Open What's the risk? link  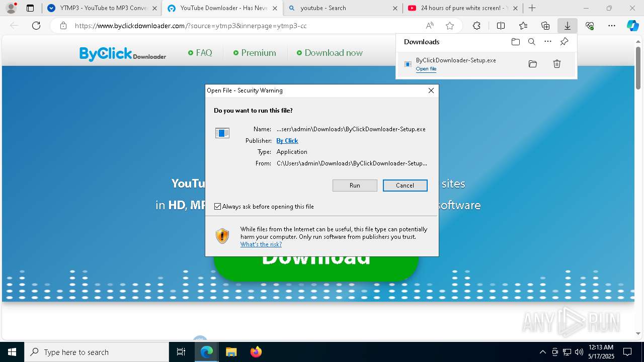tap(261, 244)
